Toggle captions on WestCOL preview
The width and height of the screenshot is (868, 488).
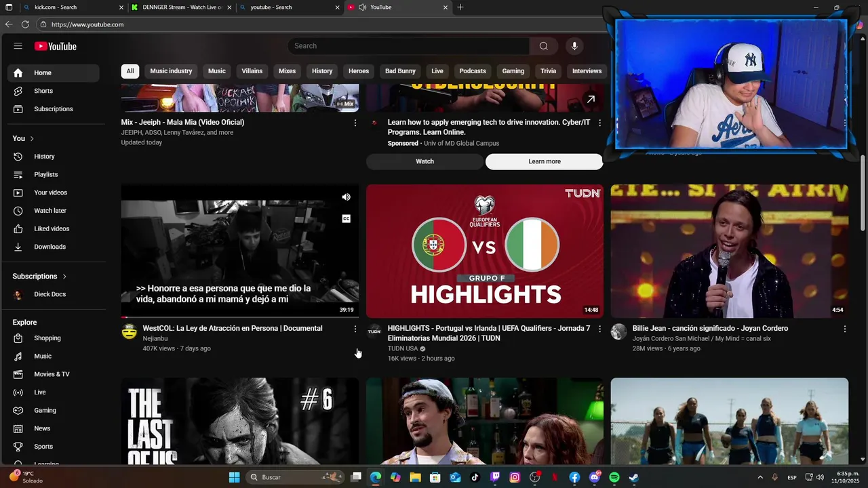(x=346, y=219)
